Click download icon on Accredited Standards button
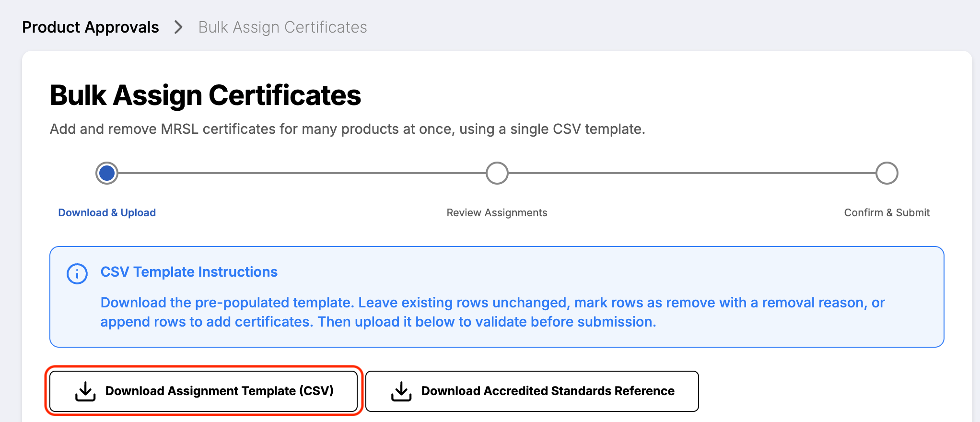The image size is (980, 422). [401, 391]
